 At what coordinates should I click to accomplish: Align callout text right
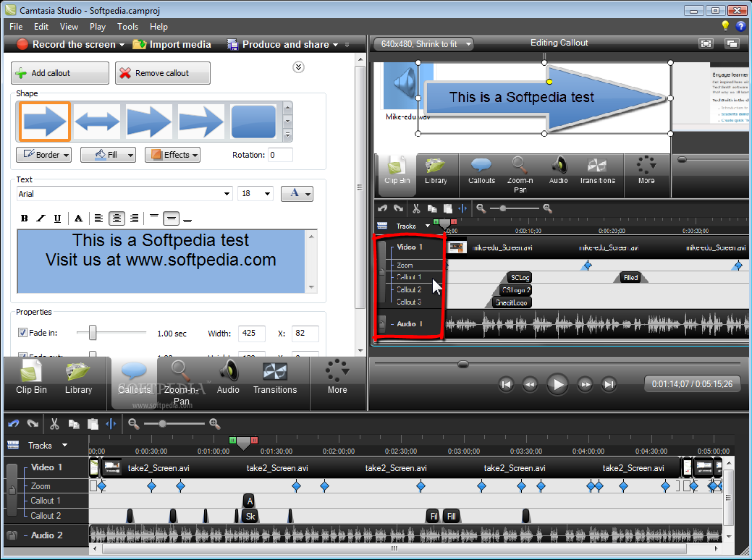pyautogui.click(x=135, y=219)
